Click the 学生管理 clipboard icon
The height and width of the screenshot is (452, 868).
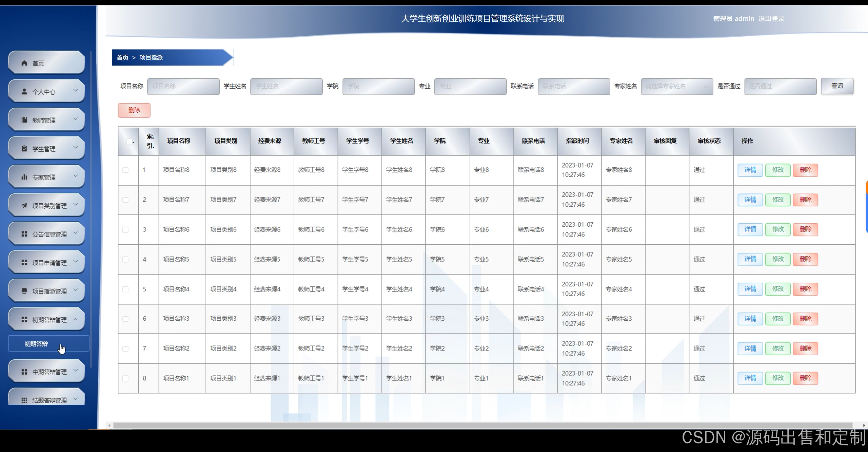tap(24, 149)
